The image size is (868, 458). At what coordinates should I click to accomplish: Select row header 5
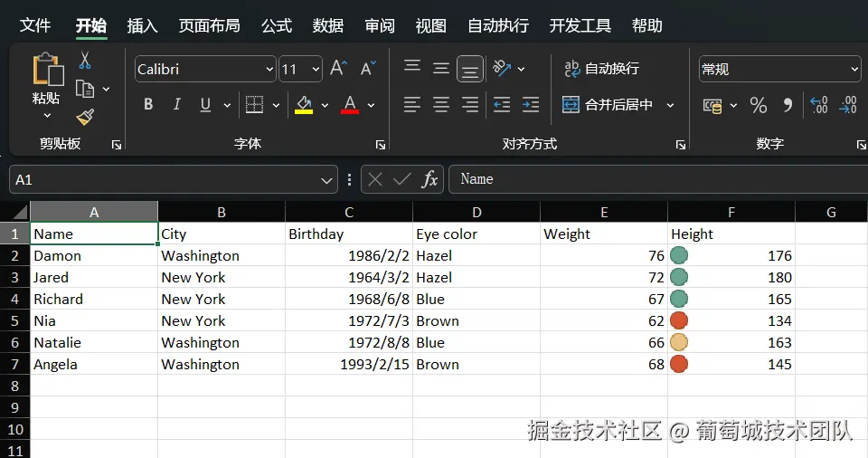point(15,320)
